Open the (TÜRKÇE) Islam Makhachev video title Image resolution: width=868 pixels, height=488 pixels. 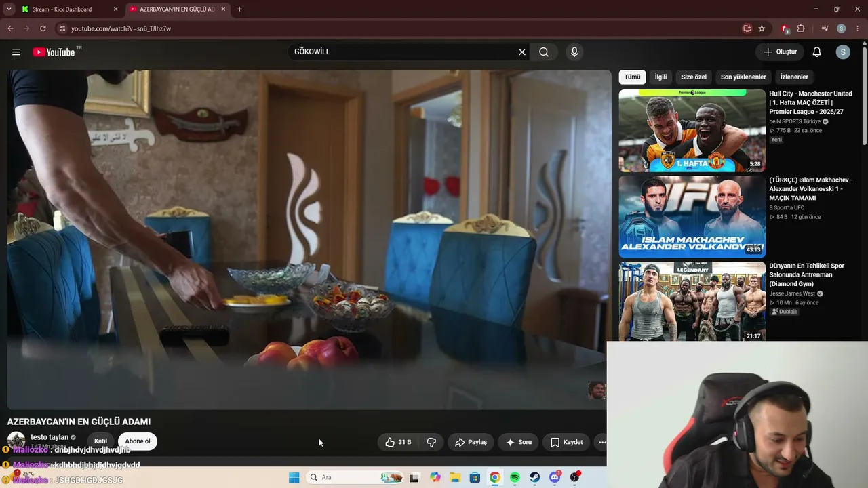pos(811,189)
